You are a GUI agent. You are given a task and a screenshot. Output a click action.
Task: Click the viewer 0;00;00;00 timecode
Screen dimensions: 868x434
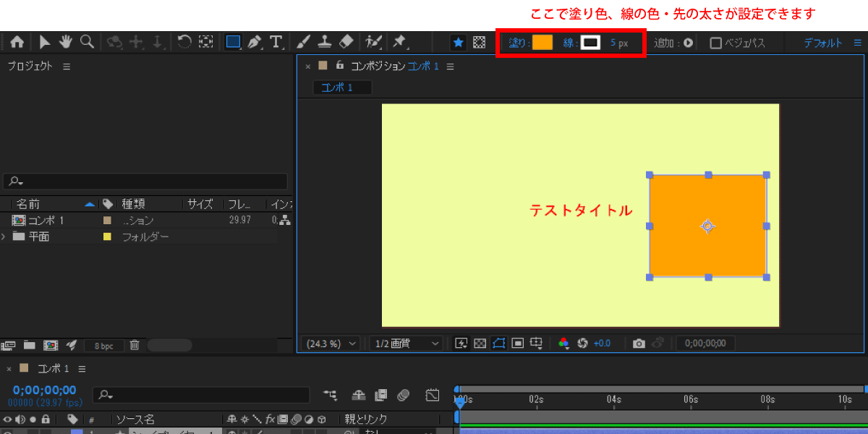pos(705,344)
